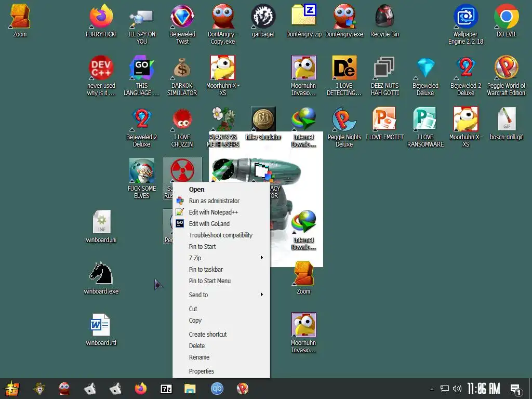Launch Peggle World of Warcraft Edition
Screen dimensions: 532x399
(x=506, y=76)
